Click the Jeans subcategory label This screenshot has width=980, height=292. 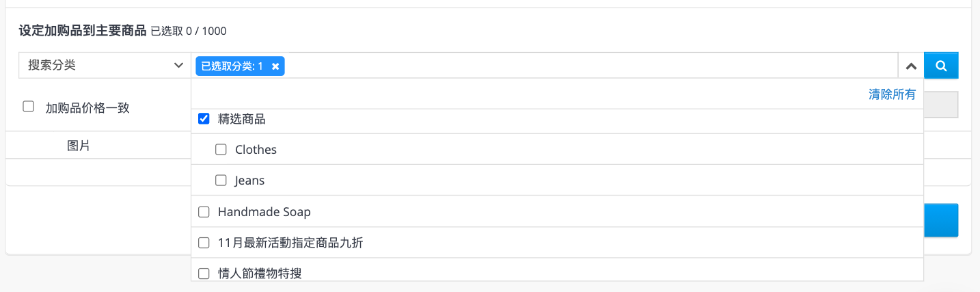point(249,181)
